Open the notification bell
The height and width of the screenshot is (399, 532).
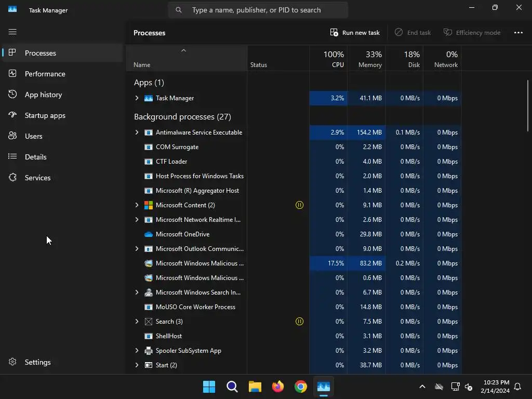point(518,387)
